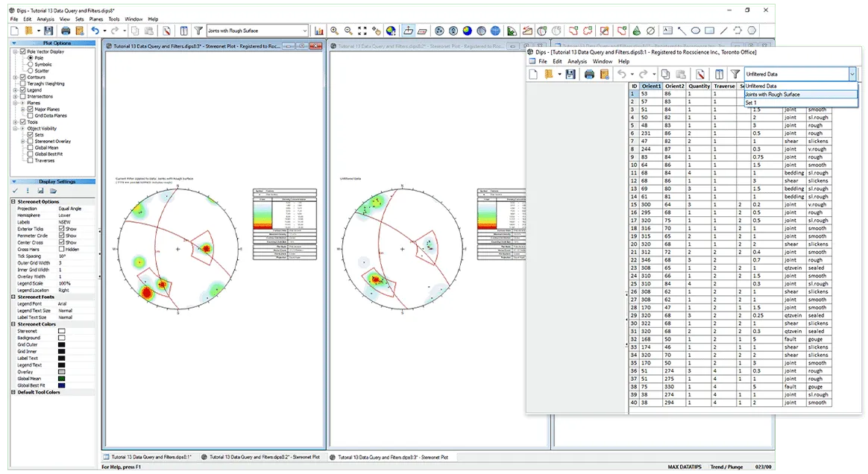The height and width of the screenshot is (474, 868).
Task: Click the Orient1 column header
Action: [651, 86]
